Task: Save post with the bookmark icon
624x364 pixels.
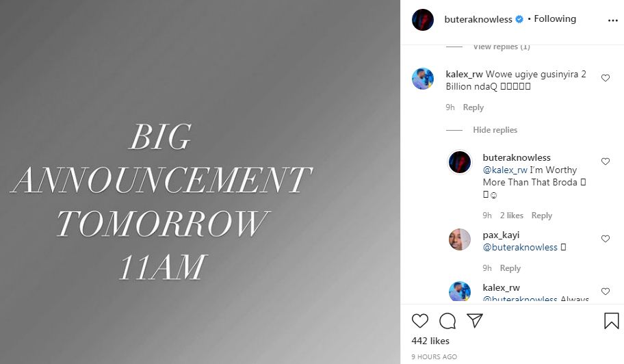Action: click(x=611, y=321)
